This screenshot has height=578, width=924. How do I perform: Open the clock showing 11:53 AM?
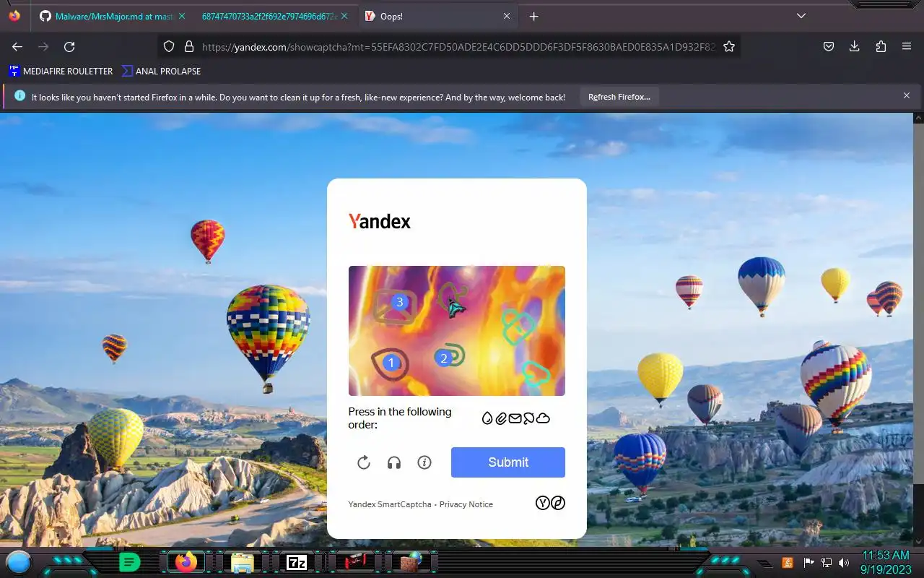886,562
